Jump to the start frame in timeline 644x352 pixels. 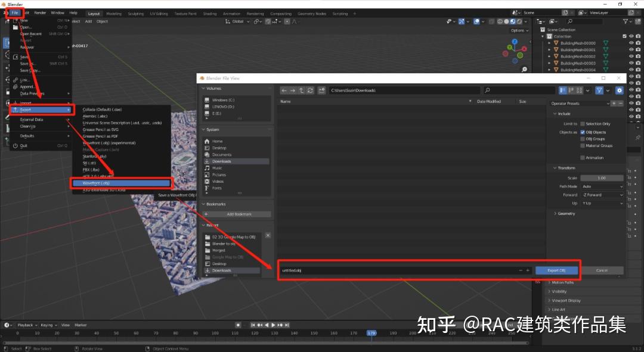pos(253,325)
